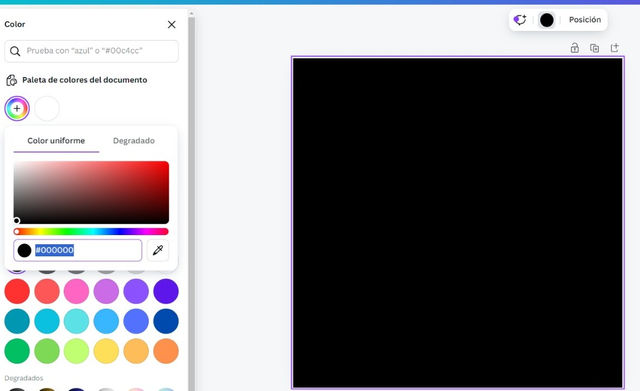Select the green color swatch
This screenshot has height=391, width=640.
(17, 351)
